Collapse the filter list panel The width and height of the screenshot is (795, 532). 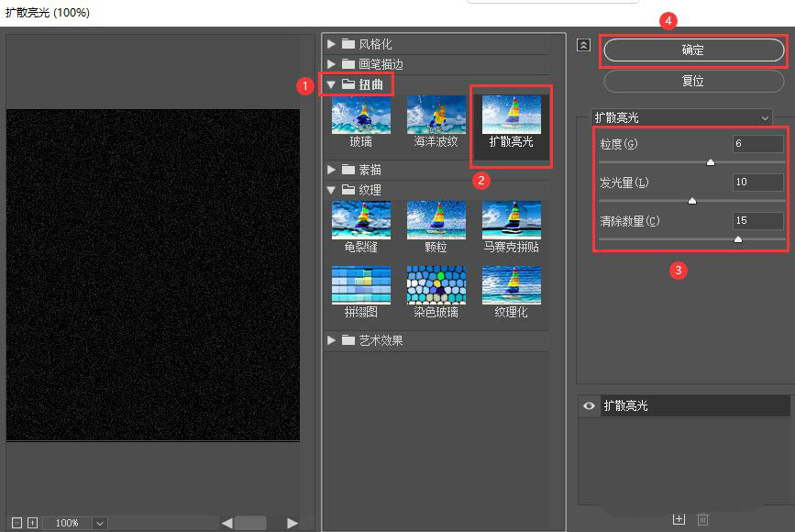583,43
